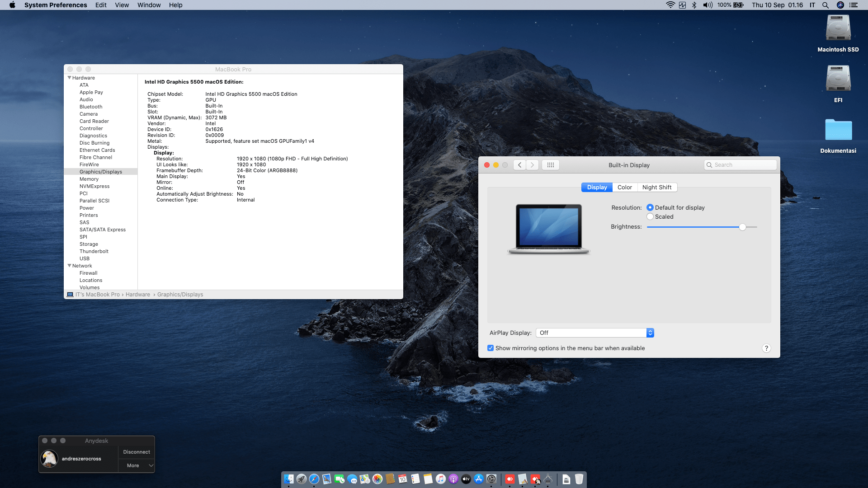Viewport: 868px width, 488px height.
Task: Switch to the Night Shift tab
Action: (x=657, y=187)
